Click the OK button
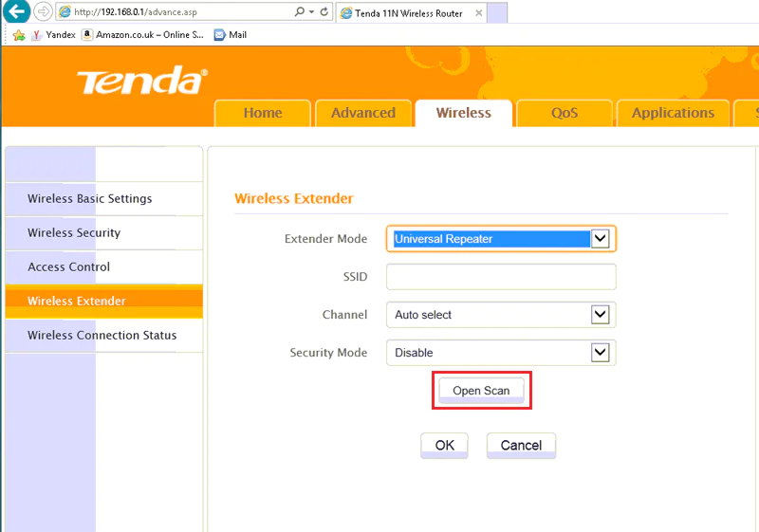 pyautogui.click(x=444, y=446)
